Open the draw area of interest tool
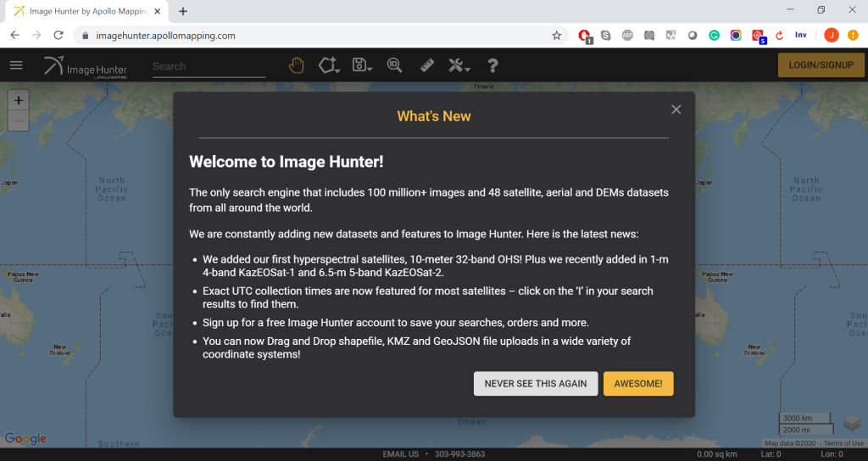Viewport: 868px width, 461px height. [329, 65]
